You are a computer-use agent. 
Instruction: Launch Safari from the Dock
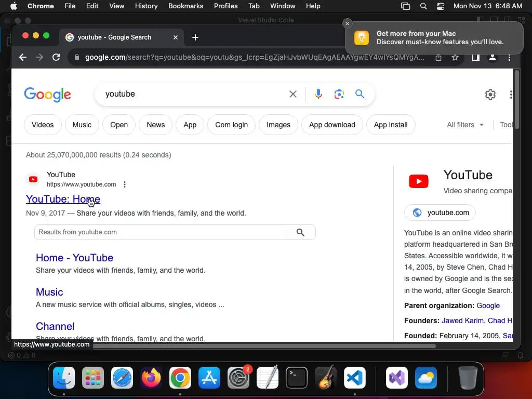point(122,378)
